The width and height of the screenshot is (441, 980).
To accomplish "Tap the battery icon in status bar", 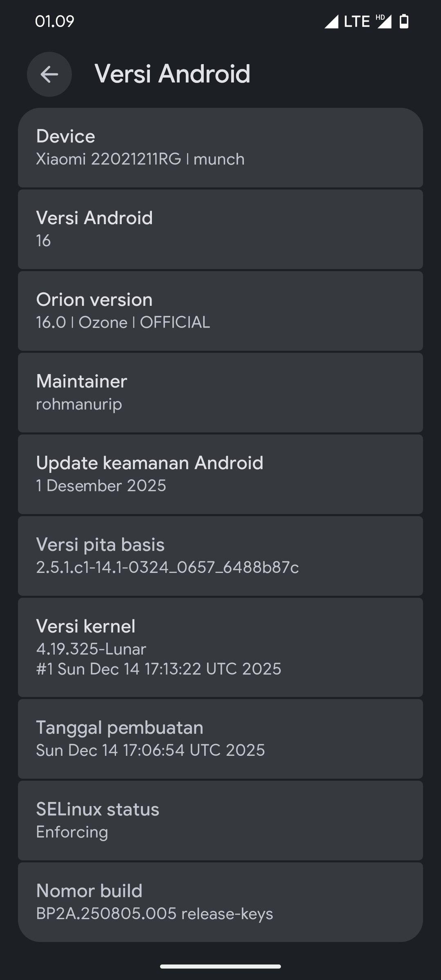I will pyautogui.click(x=404, y=21).
